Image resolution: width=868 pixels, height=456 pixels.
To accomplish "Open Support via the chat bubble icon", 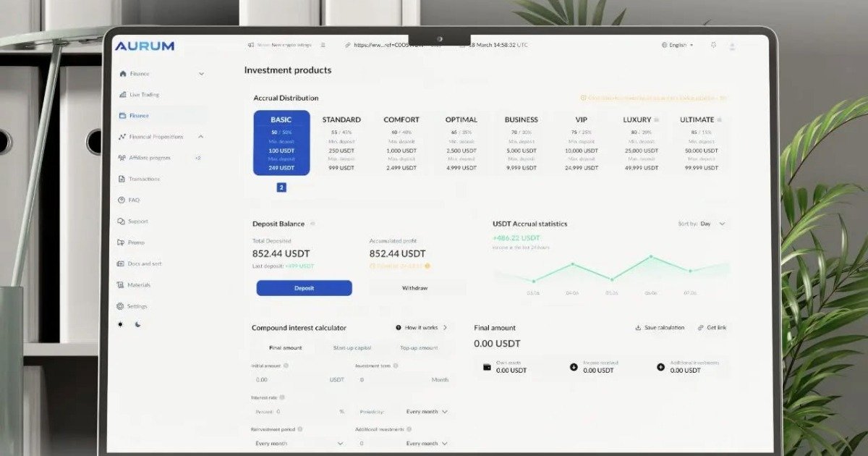I will [123, 221].
